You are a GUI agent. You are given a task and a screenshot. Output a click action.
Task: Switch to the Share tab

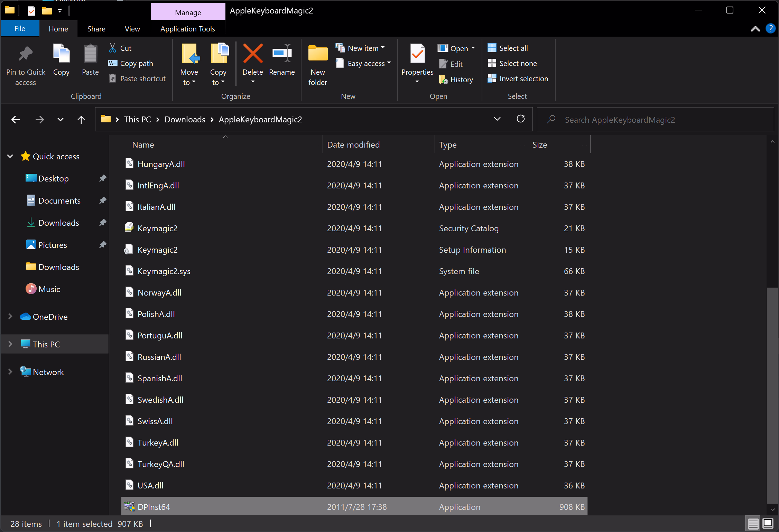(x=96, y=29)
